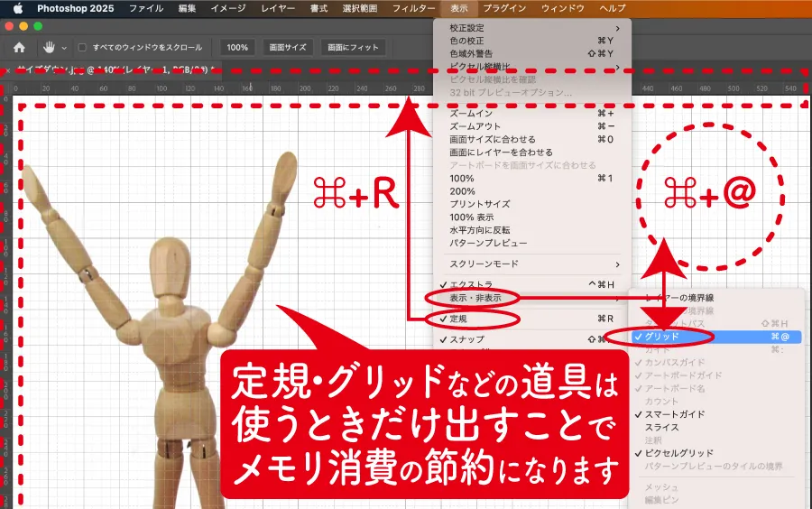Toggle the グリッド item in the submenu

point(662,336)
